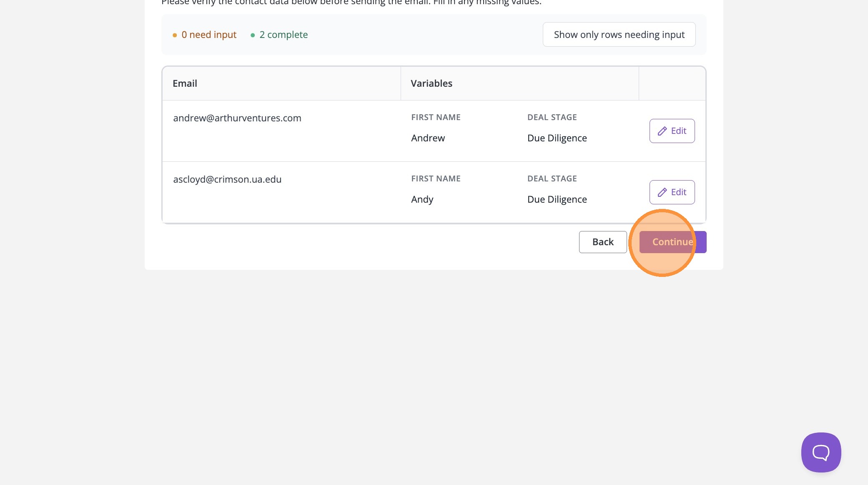Image resolution: width=868 pixels, height=485 pixels.
Task: Click the Variables column header
Action: [x=431, y=83]
